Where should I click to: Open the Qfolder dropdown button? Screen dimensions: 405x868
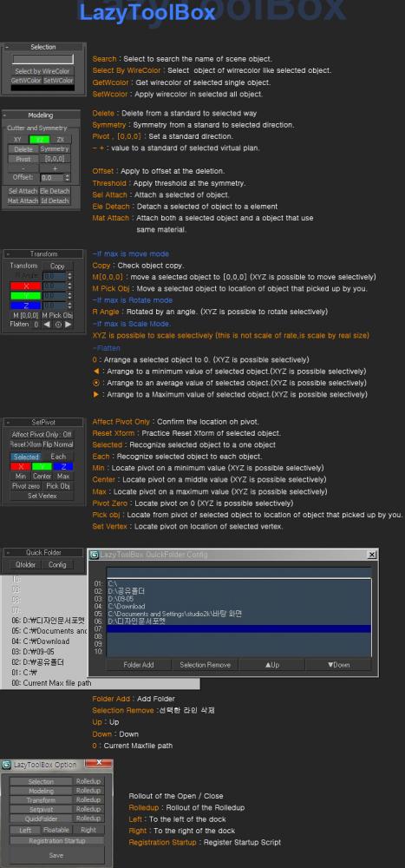(25, 565)
